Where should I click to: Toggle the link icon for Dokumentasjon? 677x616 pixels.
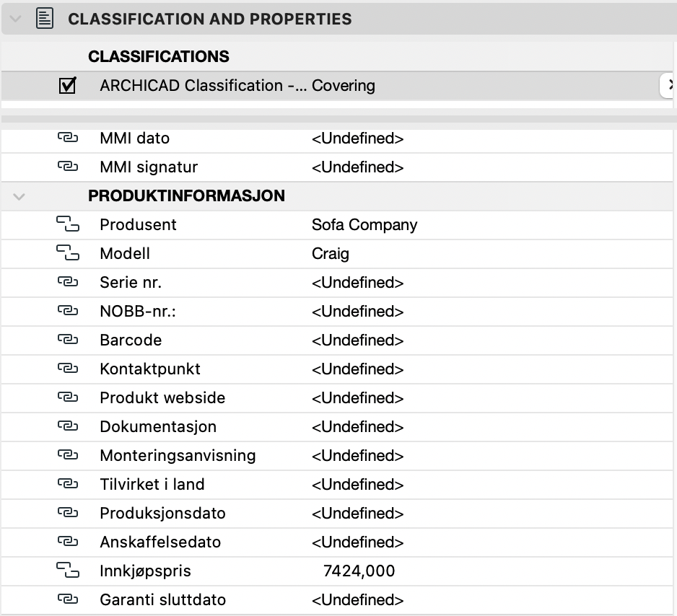tap(67, 426)
